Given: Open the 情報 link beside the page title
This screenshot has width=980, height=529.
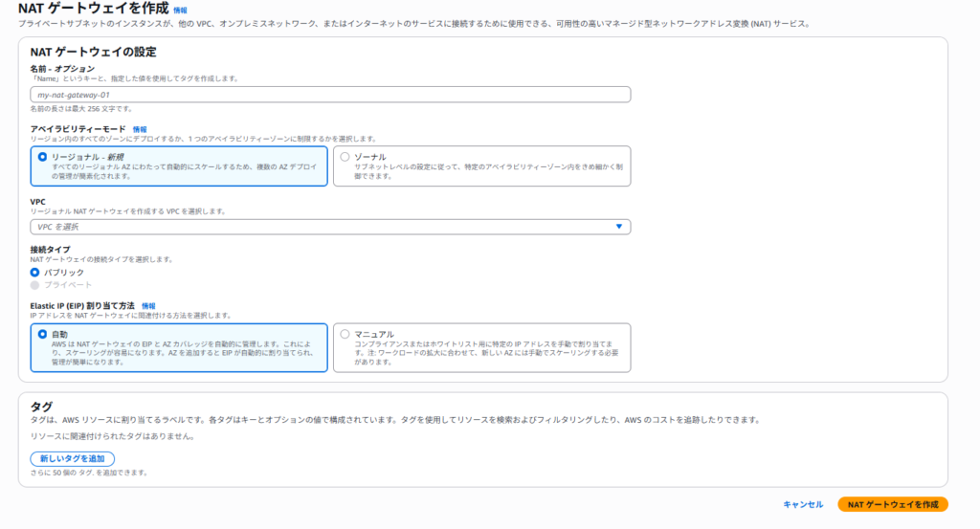Looking at the screenshot, I should click(180, 10).
